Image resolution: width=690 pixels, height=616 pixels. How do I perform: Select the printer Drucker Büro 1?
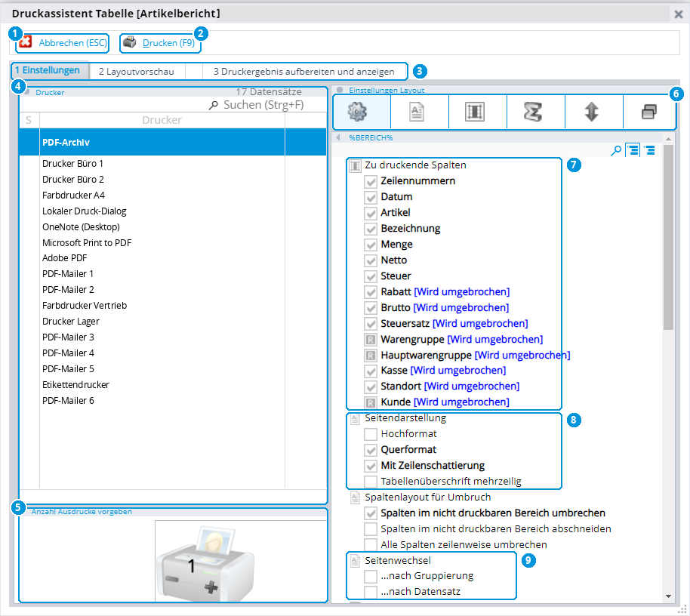[173, 164]
